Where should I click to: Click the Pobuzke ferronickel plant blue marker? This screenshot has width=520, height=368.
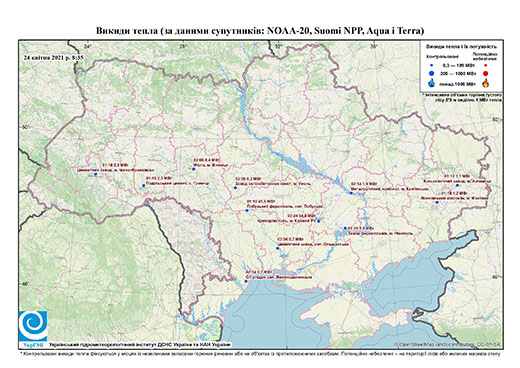point(247,210)
